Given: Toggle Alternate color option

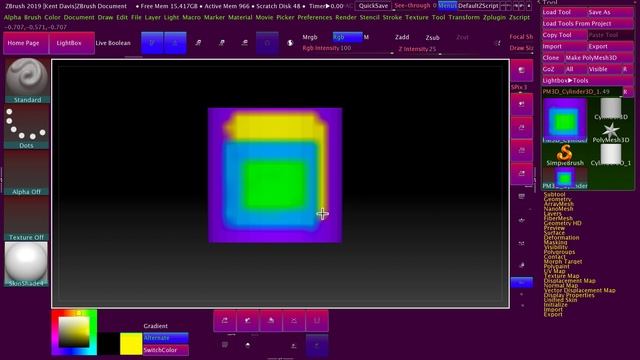Looking at the screenshot, I should tap(166, 338).
